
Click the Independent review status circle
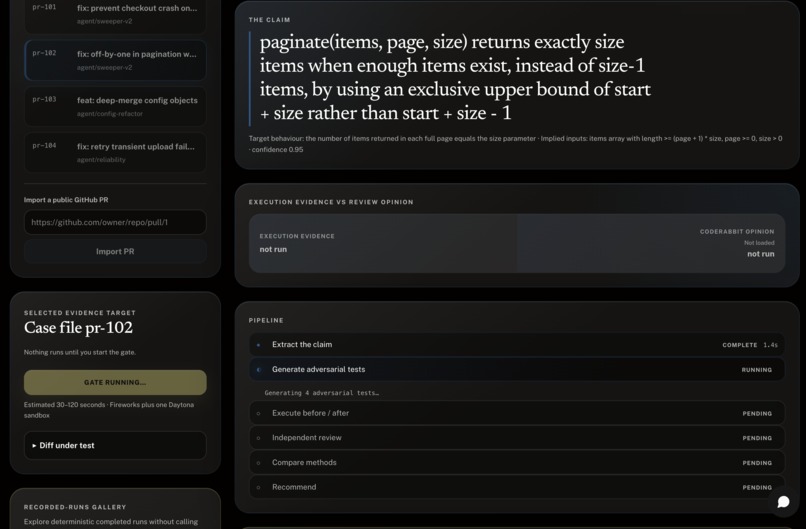point(259,438)
